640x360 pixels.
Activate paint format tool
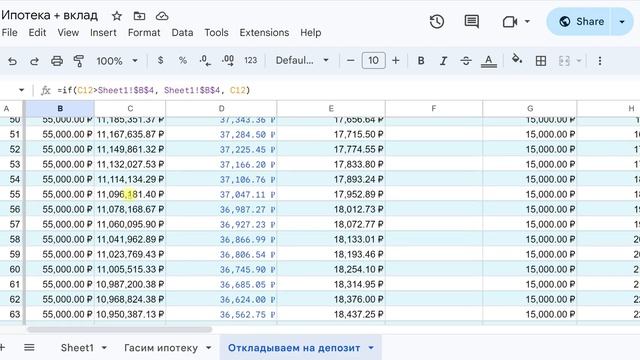pos(79,61)
